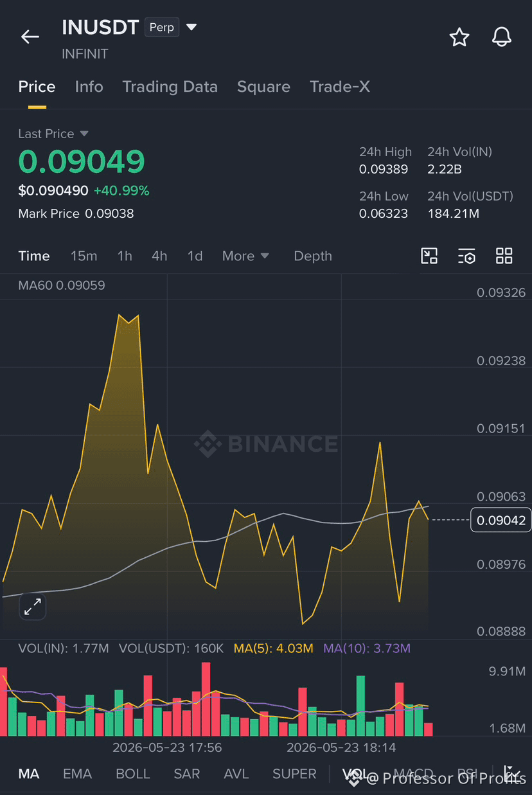The image size is (532, 795).
Task: Toggle the MA indicator
Action: 29,774
